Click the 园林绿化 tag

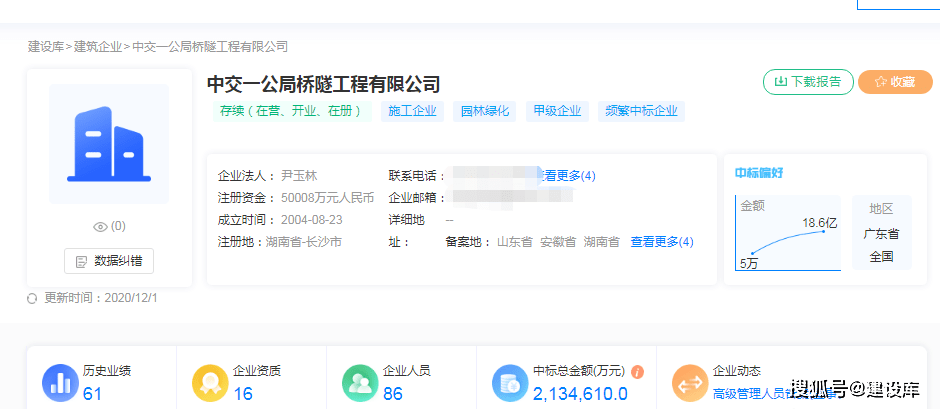pyautogui.click(x=484, y=112)
